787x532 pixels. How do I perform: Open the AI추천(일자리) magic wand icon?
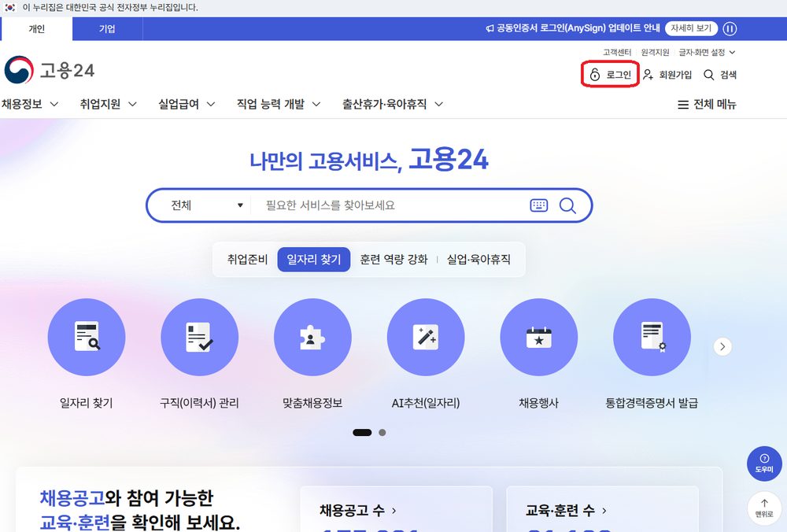click(426, 337)
